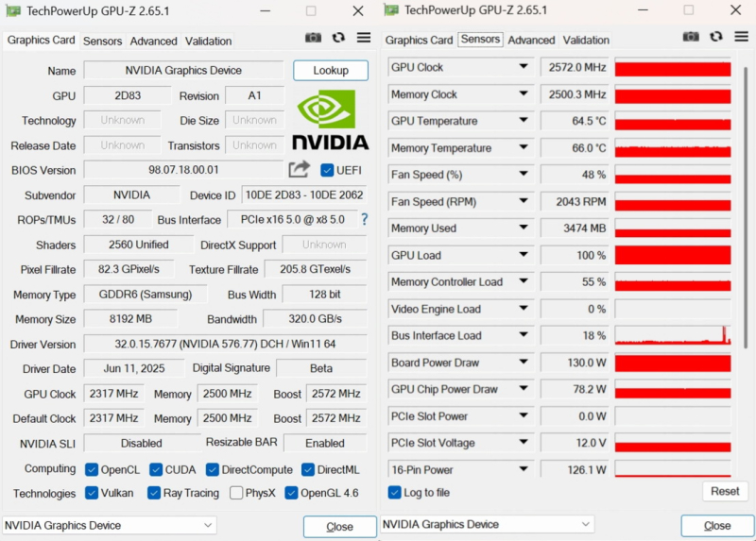
Task: Click the BIOS export share icon
Action: click(x=299, y=169)
